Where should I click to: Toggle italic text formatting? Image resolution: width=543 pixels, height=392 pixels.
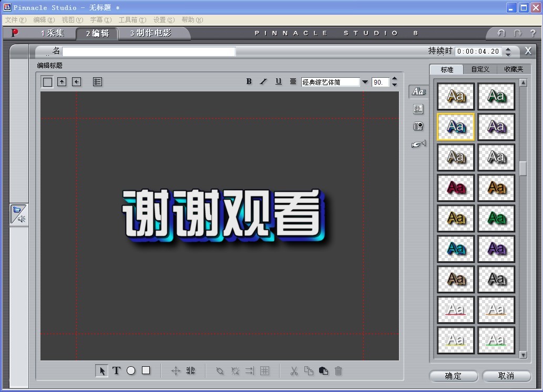[264, 81]
